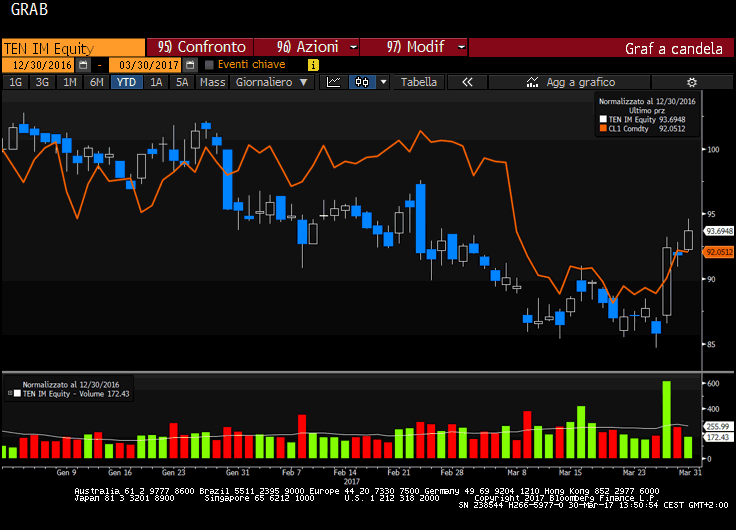Click the orange 92.0512 price label
The image size is (736, 530).
(718, 252)
